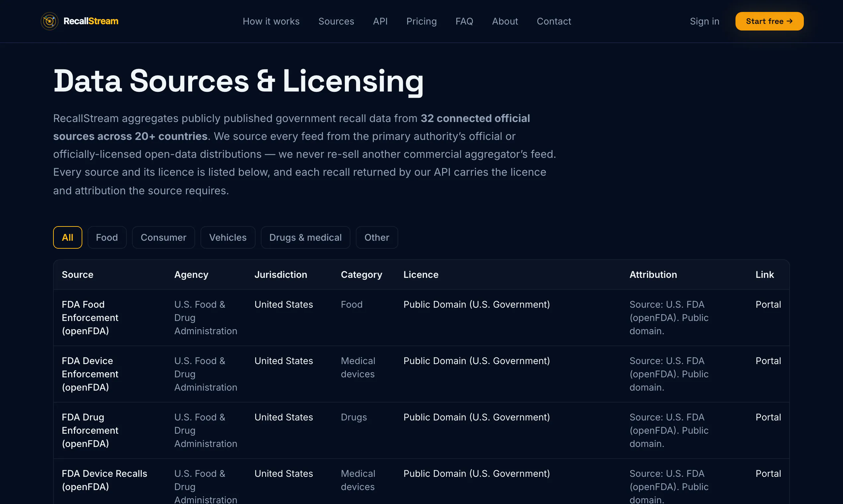The image size is (843, 504).
Task: Select FDA Drug Enforcement (openFDA) source name
Action: [x=90, y=430]
